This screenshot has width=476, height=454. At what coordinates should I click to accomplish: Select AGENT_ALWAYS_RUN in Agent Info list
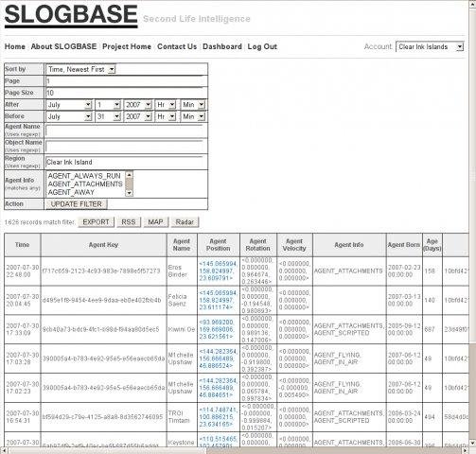pyautogui.click(x=84, y=176)
